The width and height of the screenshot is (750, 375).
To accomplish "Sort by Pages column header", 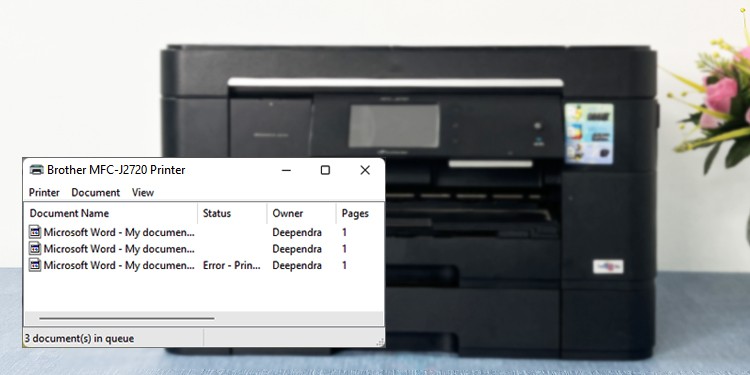I will coord(360,213).
